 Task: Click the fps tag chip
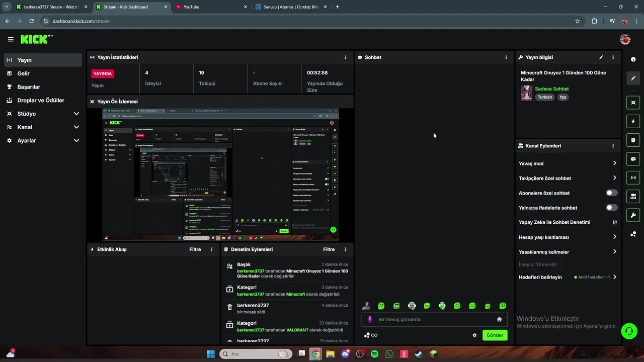[x=563, y=97]
